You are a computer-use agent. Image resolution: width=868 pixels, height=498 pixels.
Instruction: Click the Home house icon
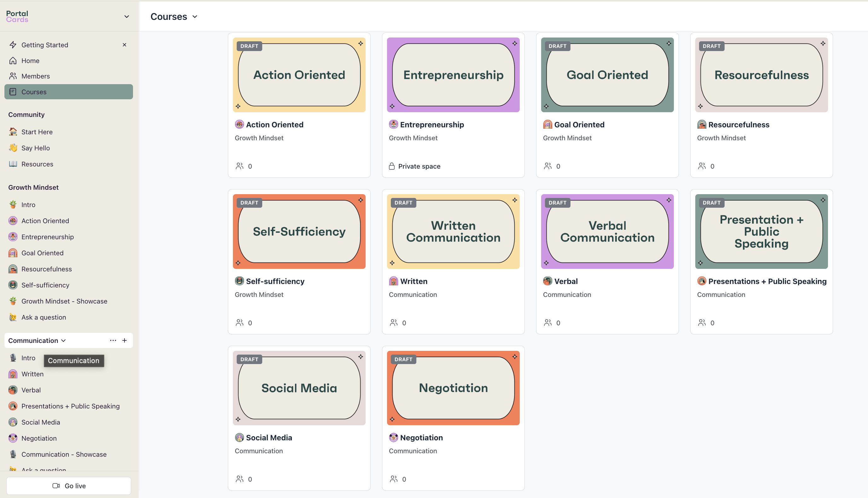click(x=13, y=61)
